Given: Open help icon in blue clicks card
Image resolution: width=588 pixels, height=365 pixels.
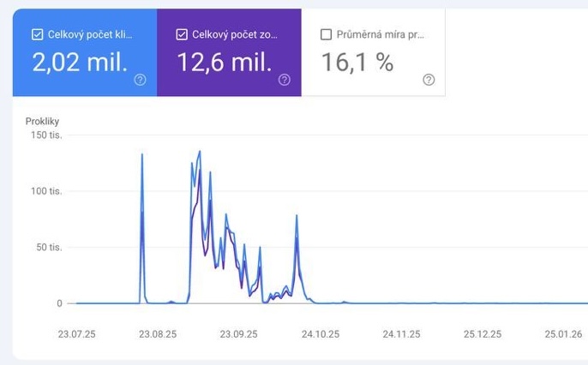Looking at the screenshot, I should click(x=141, y=80).
